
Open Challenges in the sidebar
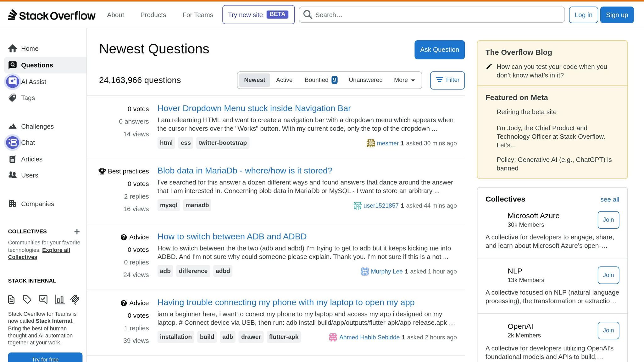click(37, 126)
